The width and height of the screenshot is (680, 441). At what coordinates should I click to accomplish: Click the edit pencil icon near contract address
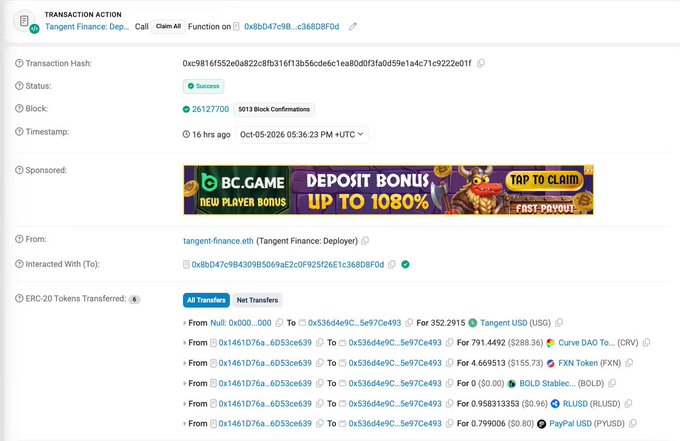[x=353, y=26]
